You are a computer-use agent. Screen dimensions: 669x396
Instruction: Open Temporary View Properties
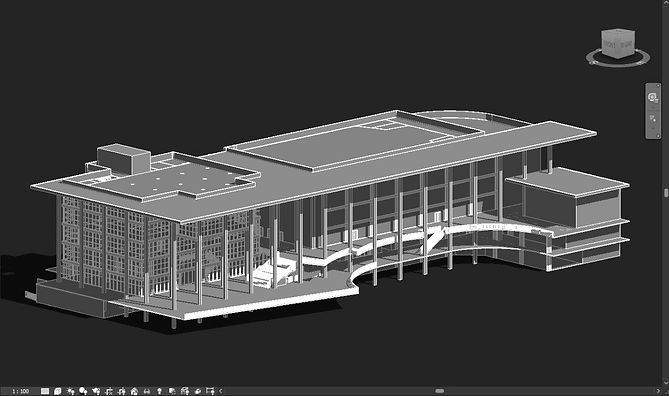[172, 391]
